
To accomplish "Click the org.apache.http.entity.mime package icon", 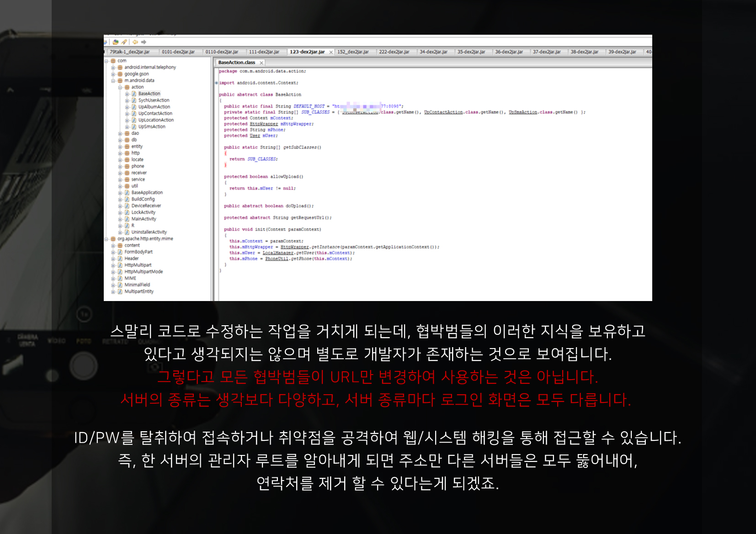I will (x=113, y=239).
